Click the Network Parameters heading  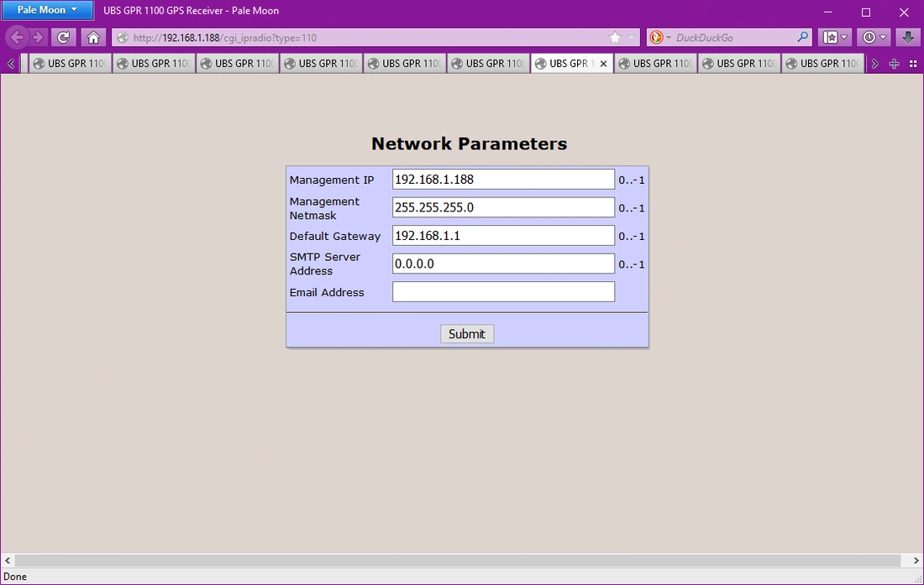coord(469,144)
